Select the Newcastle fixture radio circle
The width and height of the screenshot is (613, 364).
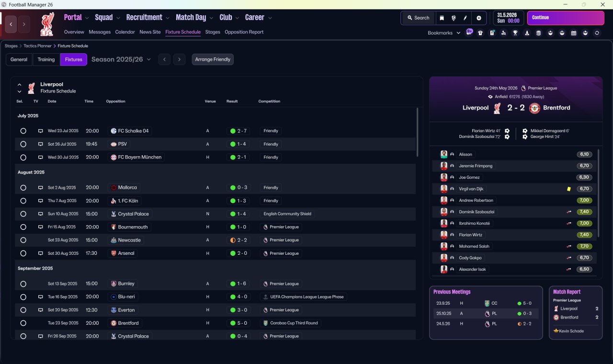(23, 240)
